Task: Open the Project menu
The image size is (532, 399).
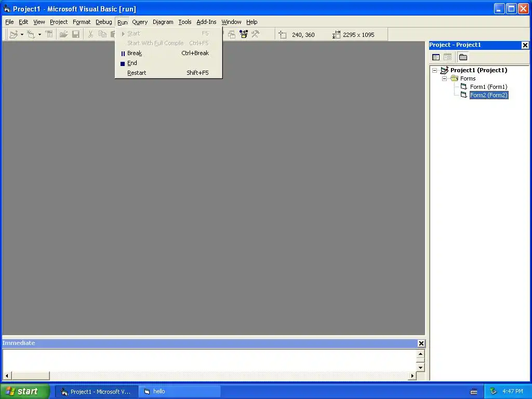Action: click(59, 22)
